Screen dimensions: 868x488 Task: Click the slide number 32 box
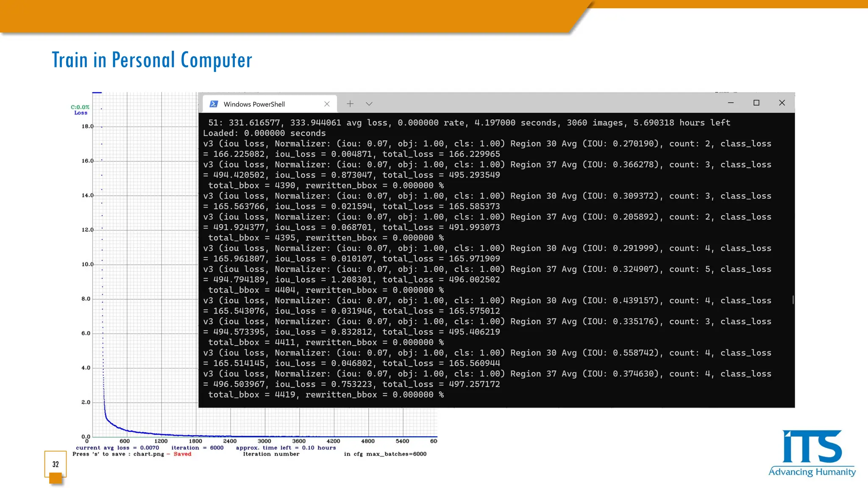pyautogui.click(x=56, y=464)
